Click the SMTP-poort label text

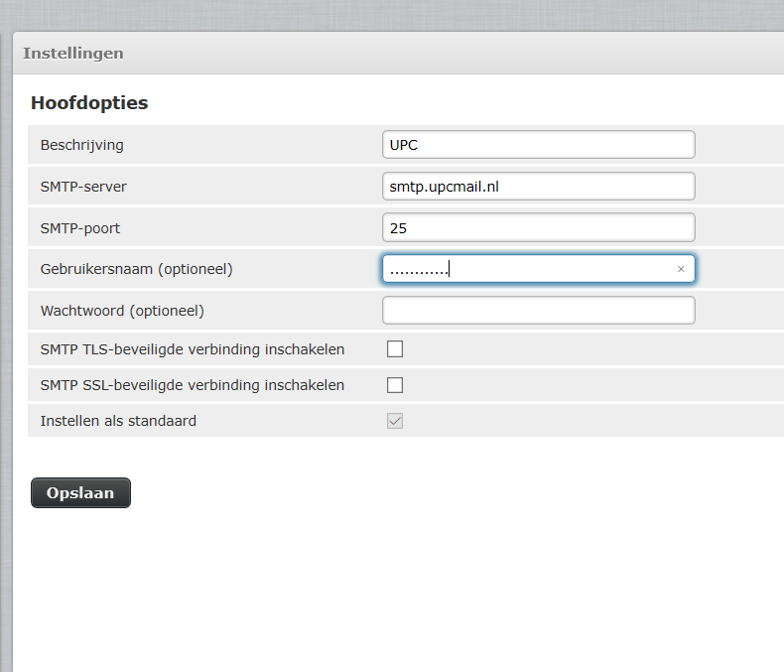[x=80, y=228]
